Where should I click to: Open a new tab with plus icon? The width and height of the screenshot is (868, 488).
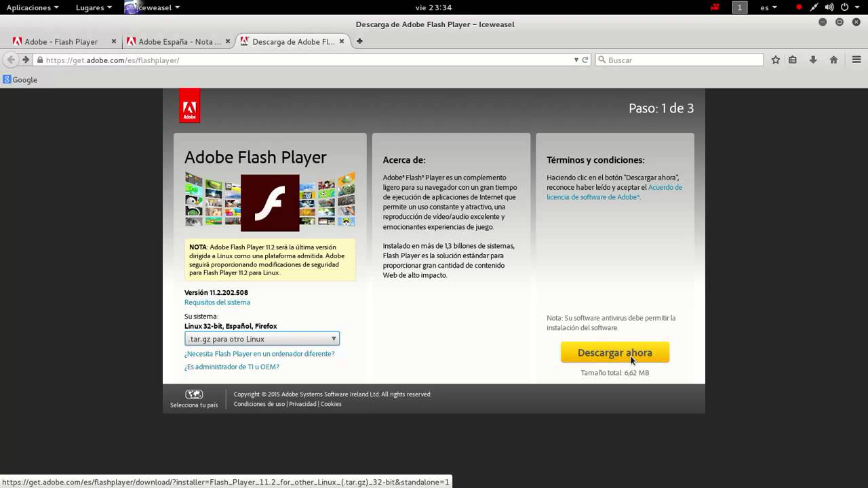(x=359, y=41)
